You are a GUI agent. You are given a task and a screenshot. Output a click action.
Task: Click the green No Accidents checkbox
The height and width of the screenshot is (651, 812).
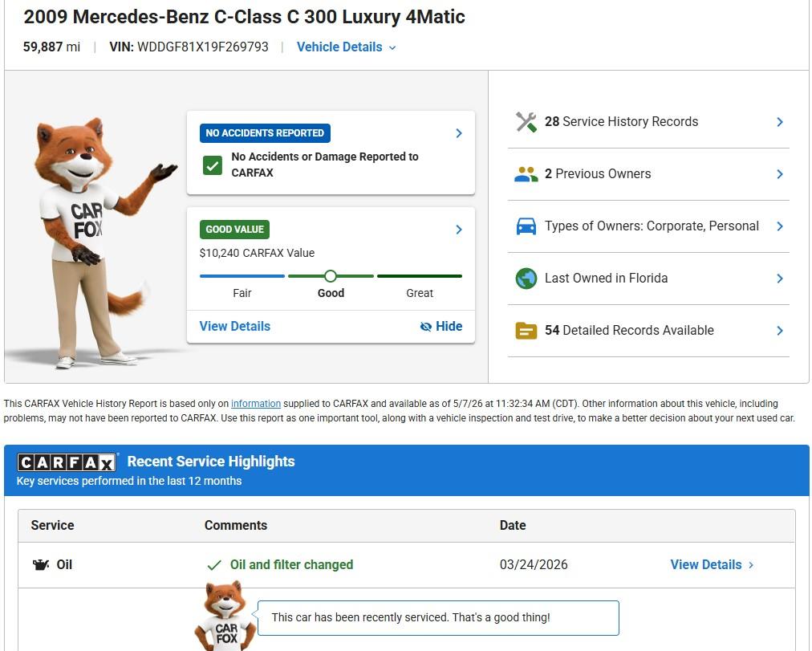click(x=213, y=165)
